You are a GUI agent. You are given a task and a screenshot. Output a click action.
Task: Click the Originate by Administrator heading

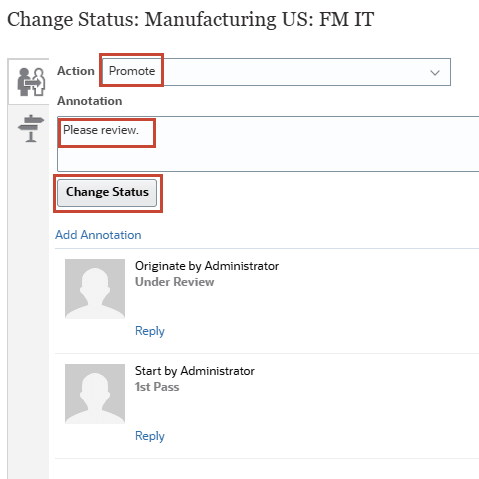click(207, 266)
